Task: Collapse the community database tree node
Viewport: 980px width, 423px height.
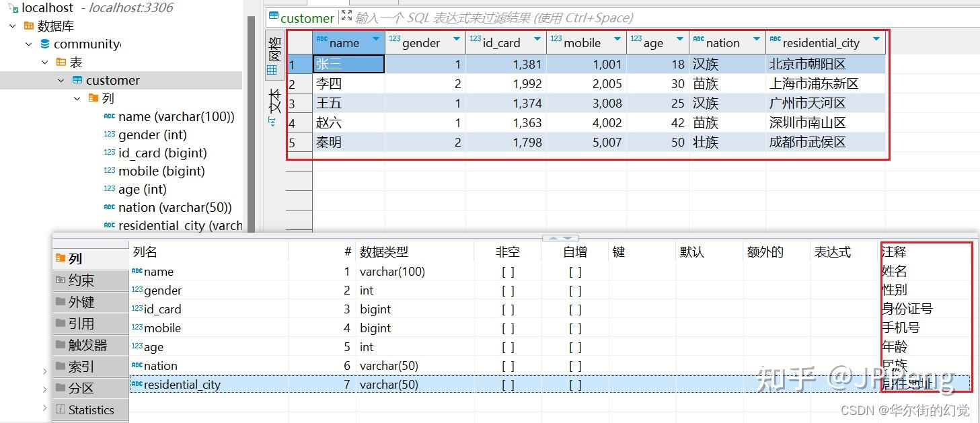Action: [x=28, y=44]
